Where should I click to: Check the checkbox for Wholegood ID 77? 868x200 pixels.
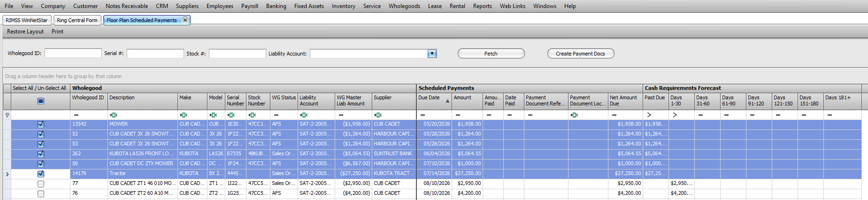point(41,184)
